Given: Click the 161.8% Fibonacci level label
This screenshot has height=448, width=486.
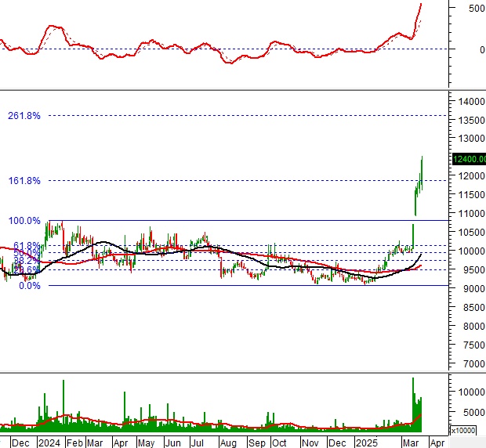Looking at the screenshot, I should click(x=24, y=181).
